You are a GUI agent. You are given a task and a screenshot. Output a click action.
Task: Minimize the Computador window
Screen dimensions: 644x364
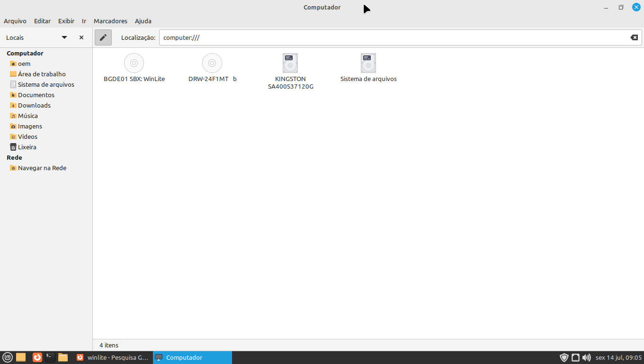click(x=606, y=7)
